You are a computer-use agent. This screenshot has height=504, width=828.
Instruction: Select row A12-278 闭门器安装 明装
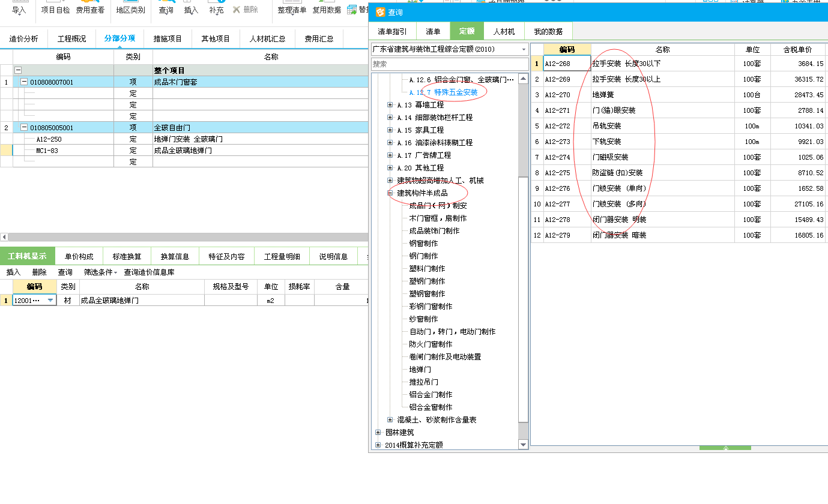pos(678,220)
